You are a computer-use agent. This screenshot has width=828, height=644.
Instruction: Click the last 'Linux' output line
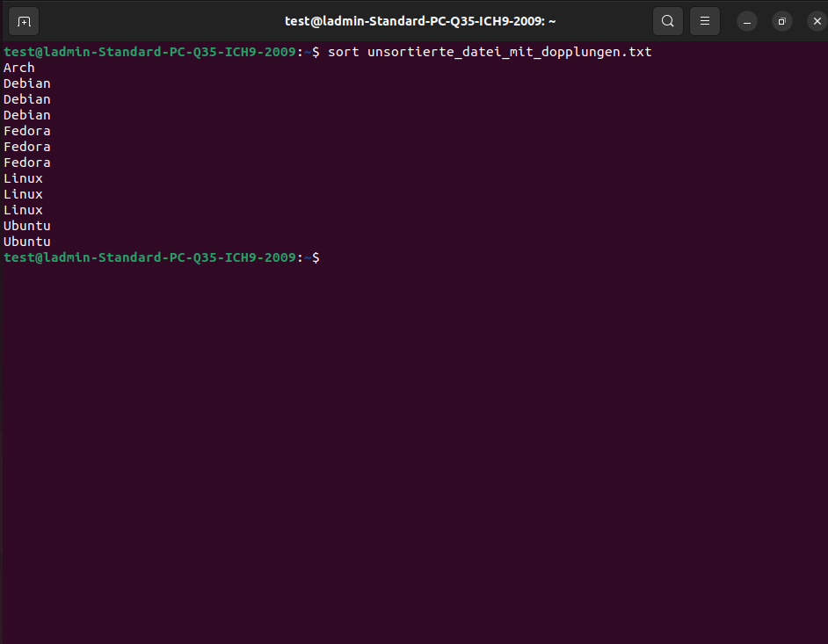[x=23, y=210]
